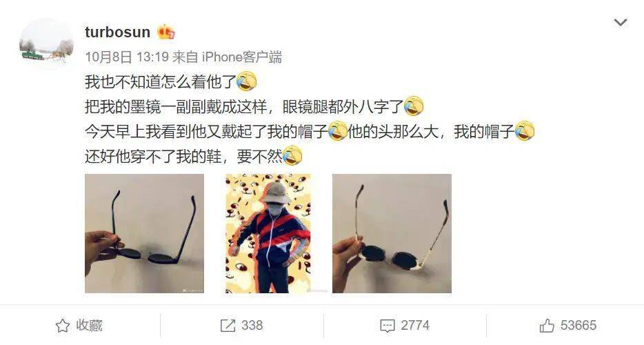Click the laughing emoji after 看他了

click(246, 81)
